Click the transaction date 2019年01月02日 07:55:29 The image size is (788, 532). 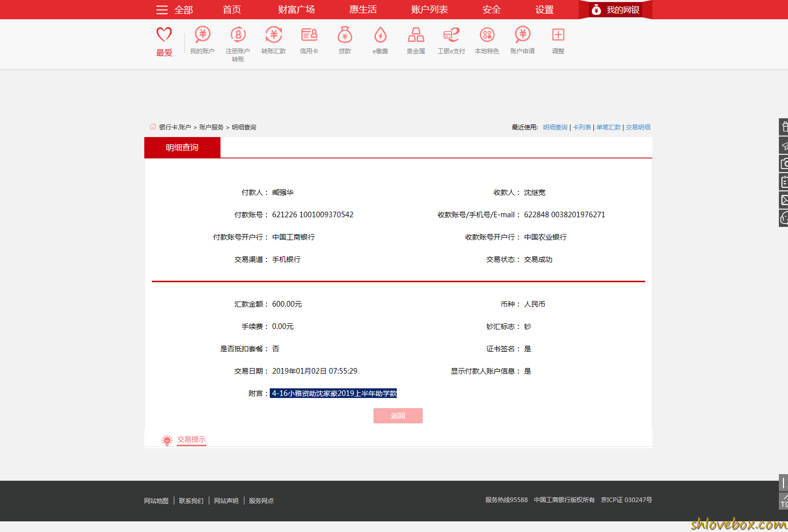pos(314,371)
